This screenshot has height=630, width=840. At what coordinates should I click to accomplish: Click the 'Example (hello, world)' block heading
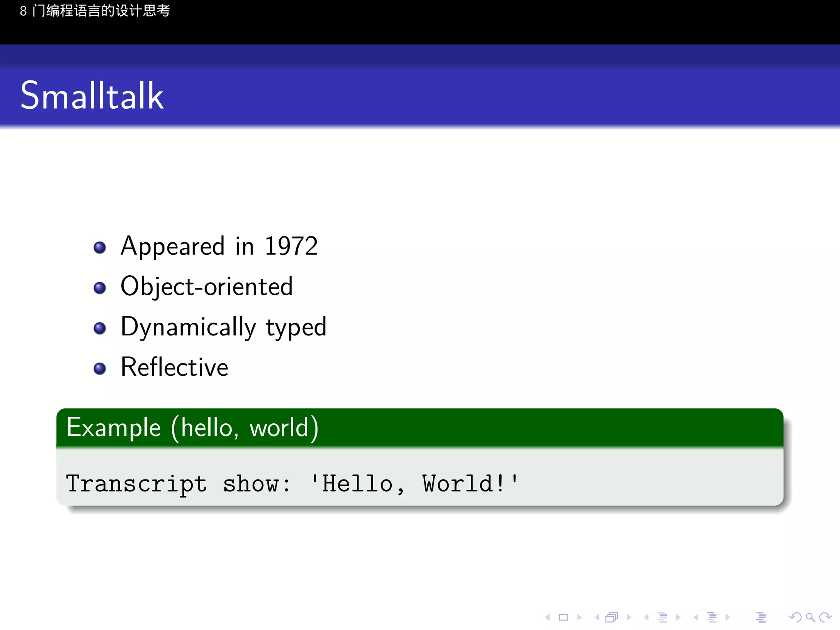coord(193,428)
